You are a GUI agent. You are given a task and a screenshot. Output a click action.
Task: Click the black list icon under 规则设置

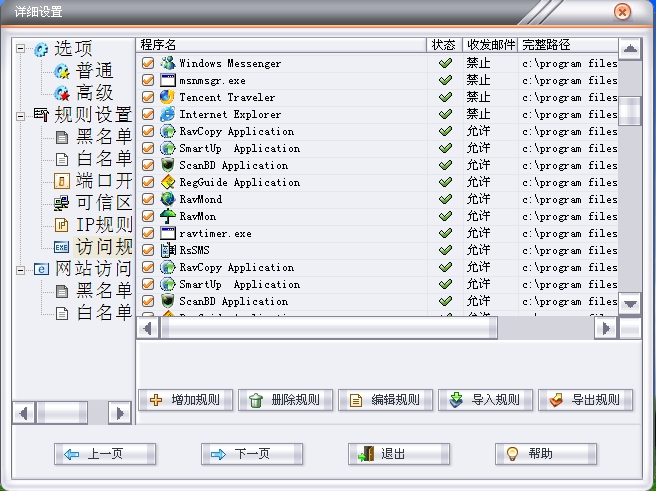tap(62, 137)
